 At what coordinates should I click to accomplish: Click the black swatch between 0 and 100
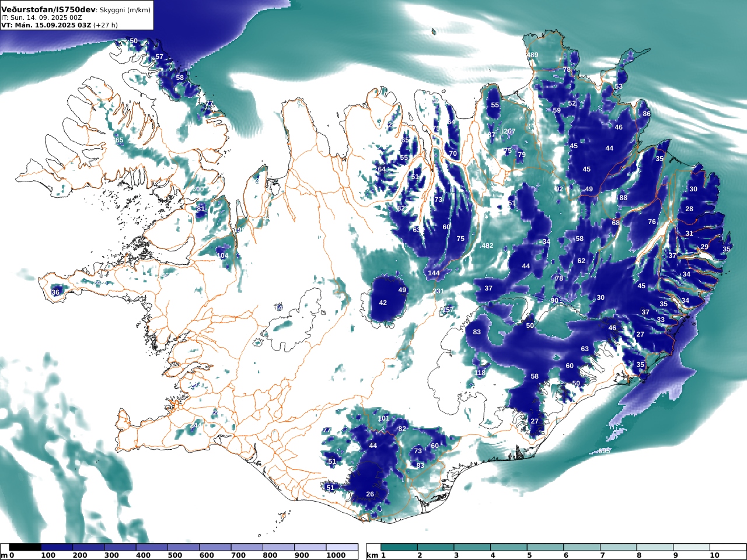(x=25, y=547)
